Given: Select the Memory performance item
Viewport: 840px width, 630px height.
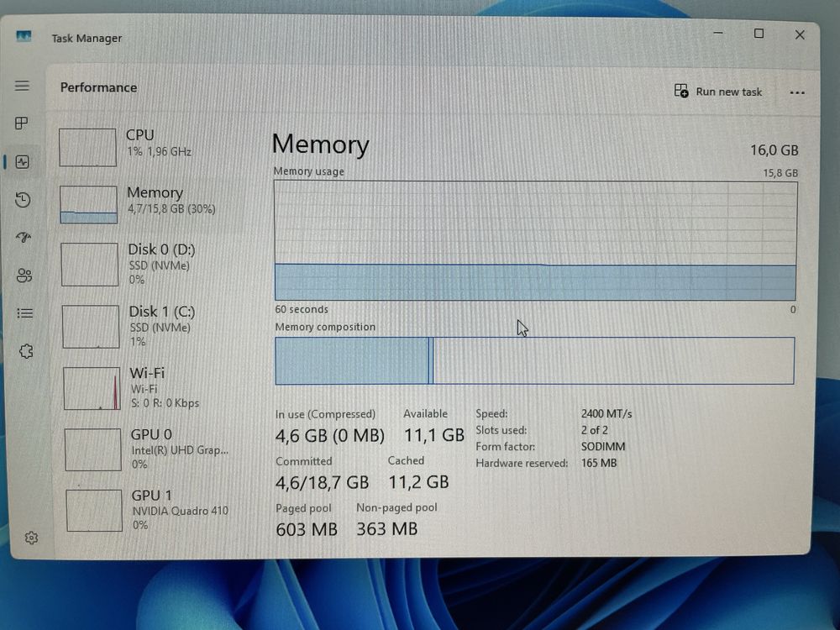Looking at the screenshot, I should point(150,204).
